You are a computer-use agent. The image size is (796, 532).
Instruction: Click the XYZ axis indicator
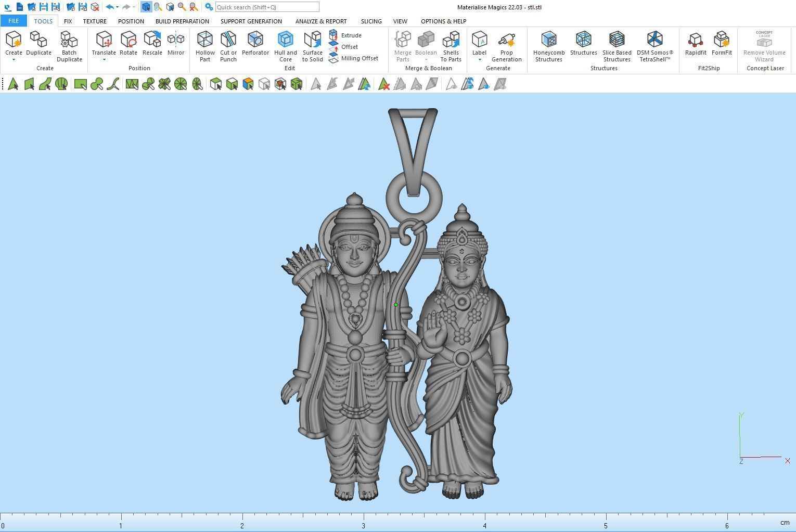point(764,438)
